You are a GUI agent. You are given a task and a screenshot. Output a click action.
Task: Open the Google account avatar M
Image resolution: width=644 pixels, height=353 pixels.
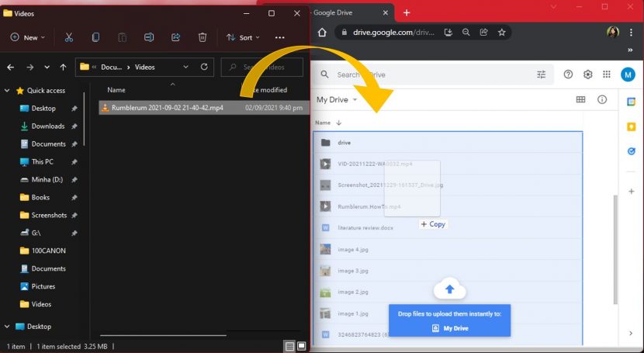[x=628, y=74]
